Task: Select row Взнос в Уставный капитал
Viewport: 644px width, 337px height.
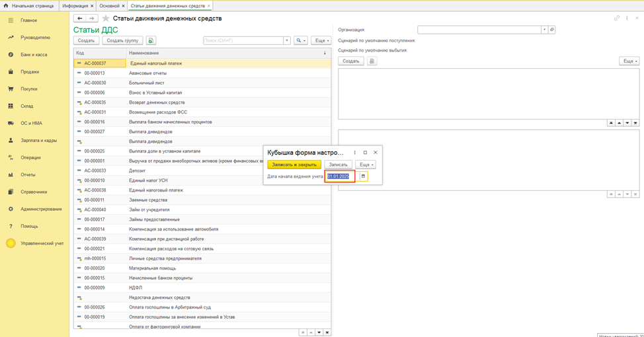Action: pyautogui.click(x=202, y=93)
